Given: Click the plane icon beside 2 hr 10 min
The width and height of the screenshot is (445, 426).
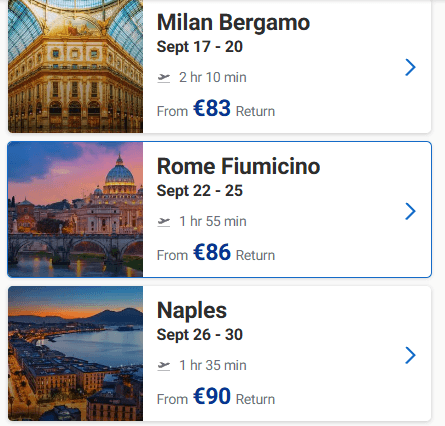Looking at the screenshot, I should point(164,78).
